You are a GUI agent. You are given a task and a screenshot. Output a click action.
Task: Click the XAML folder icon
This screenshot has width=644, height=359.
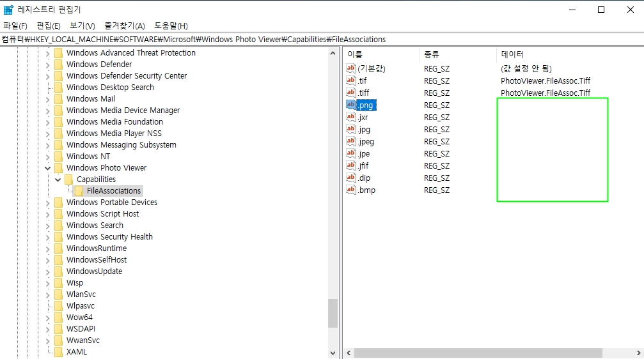tap(58, 351)
